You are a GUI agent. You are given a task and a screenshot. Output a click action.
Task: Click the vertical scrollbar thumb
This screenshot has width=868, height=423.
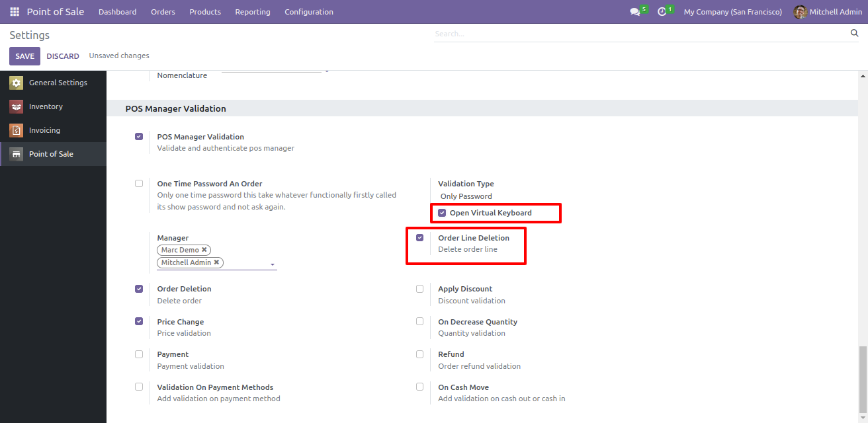(863, 379)
